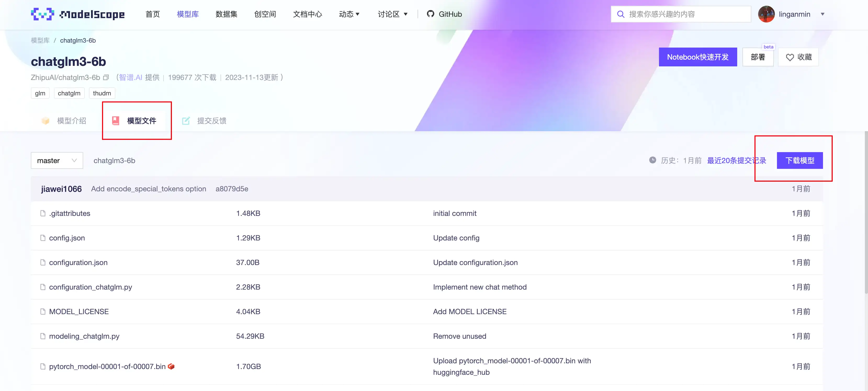Click the file icon of modeling_chatglm.py
Viewport: 868px width, 391px height.
pos(43,336)
